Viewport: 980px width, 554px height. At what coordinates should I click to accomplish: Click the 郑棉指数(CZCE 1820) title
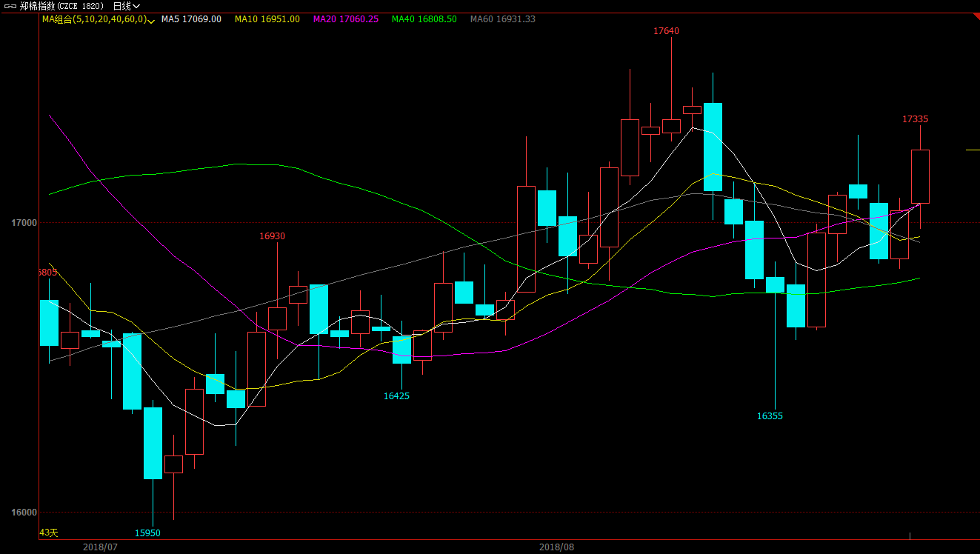[x=61, y=6]
